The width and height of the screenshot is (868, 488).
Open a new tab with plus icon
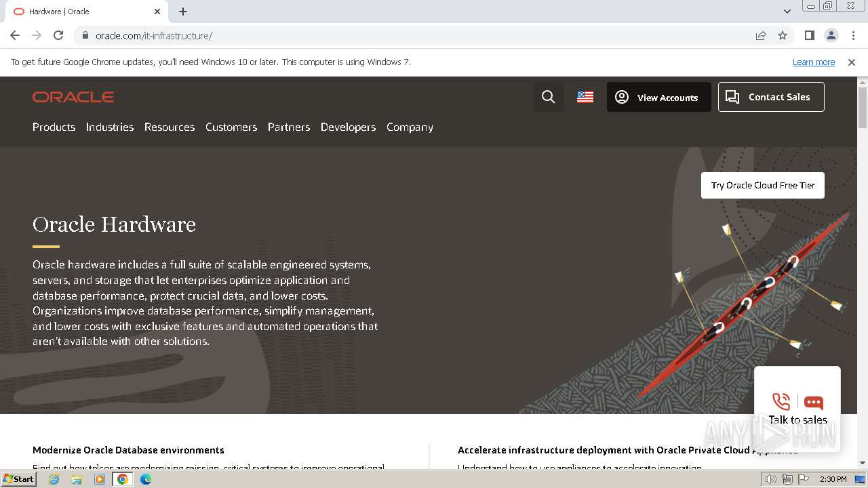pos(183,12)
